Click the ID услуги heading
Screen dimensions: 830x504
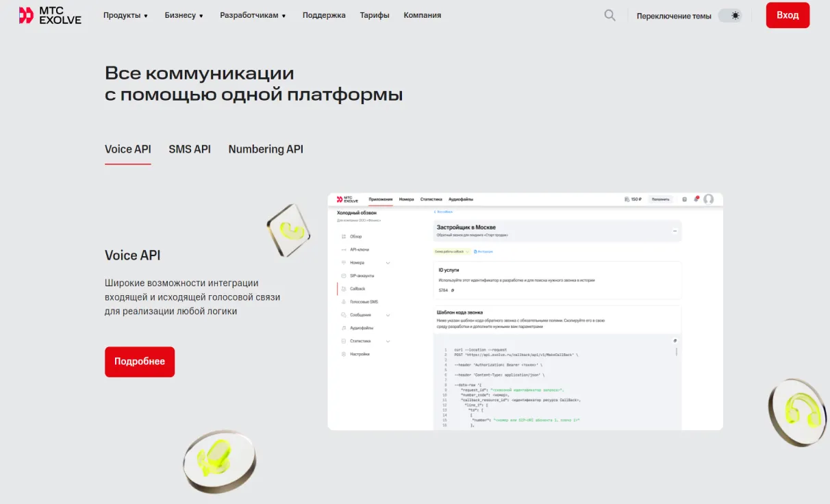[449, 270]
